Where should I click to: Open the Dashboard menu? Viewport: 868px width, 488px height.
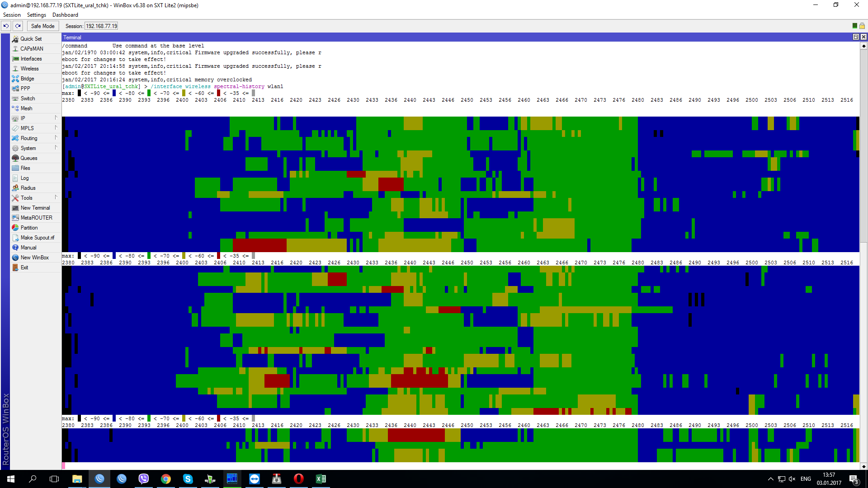(x=65, y=15)
